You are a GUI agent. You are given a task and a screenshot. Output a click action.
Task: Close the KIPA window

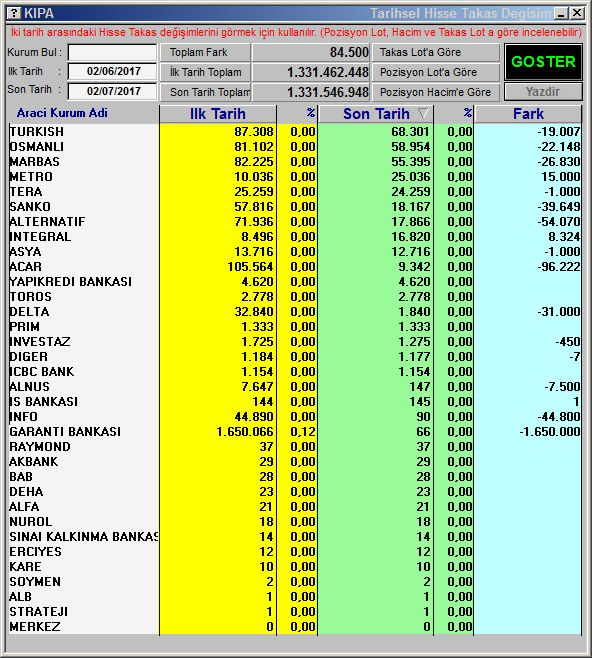577,13
